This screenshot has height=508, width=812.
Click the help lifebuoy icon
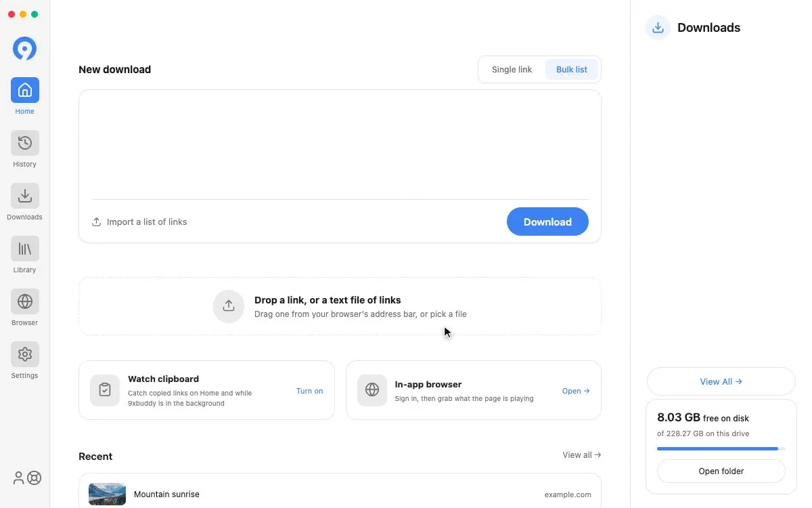34,478
